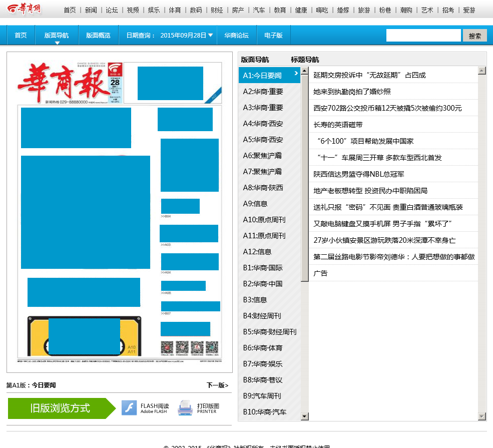Open article 地产老板想转型 投资民办中职陷困局
Viewport: 493px width, 448px height.
click(x=370, y=191)
